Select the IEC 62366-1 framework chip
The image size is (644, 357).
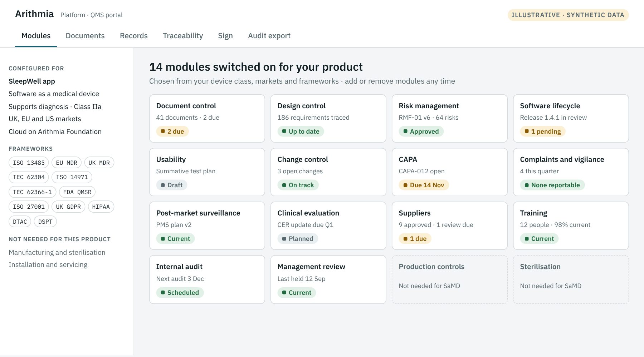32,192
